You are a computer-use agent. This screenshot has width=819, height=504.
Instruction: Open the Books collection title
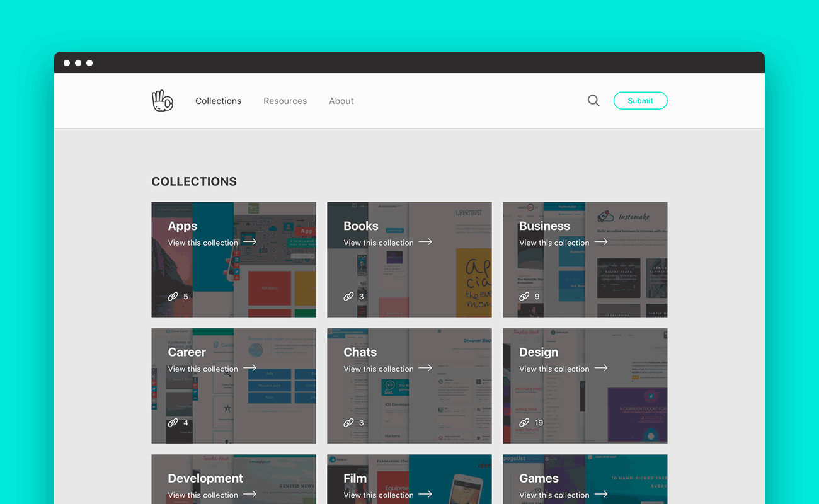pyautogui.click(x=361, y=226)
